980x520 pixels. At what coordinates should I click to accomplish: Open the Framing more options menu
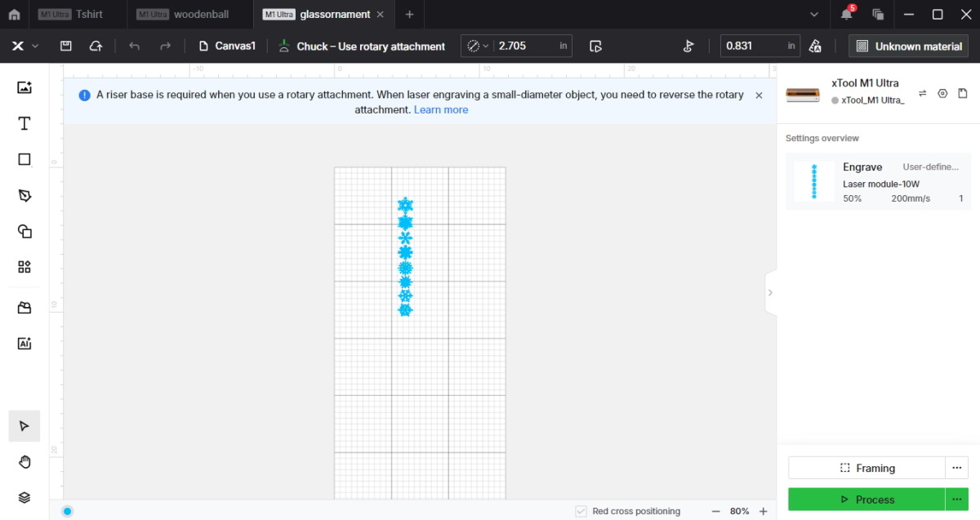tap(956, 468)
